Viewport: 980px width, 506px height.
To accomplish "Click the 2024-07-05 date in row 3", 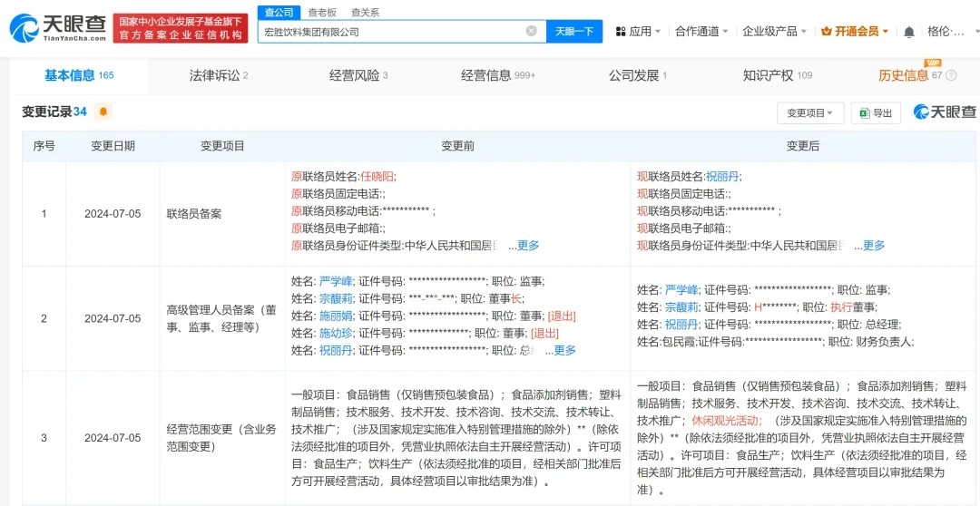I will 113,438.
